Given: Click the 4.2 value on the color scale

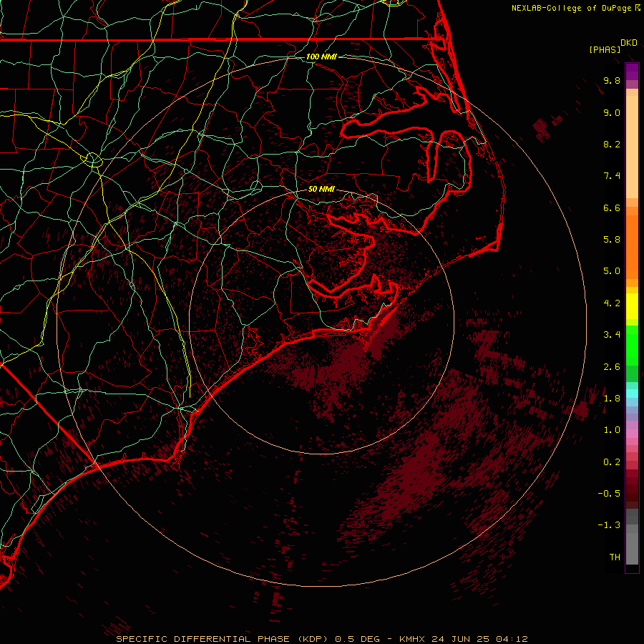Looking at the screenshot, I should pos(612,303).
